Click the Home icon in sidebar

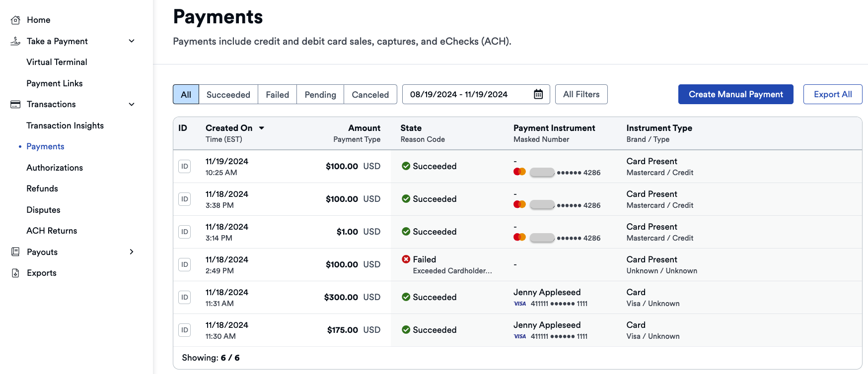pos(15,20)
